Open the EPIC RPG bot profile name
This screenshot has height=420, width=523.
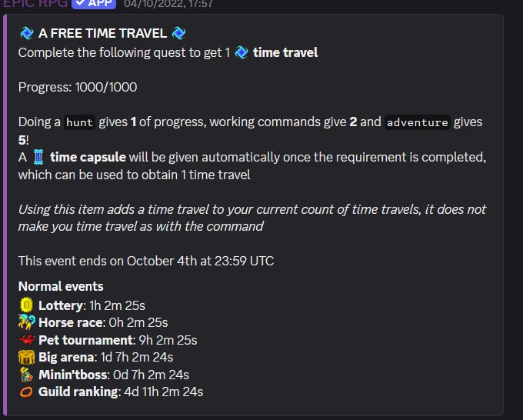click(x=33, y=4)
